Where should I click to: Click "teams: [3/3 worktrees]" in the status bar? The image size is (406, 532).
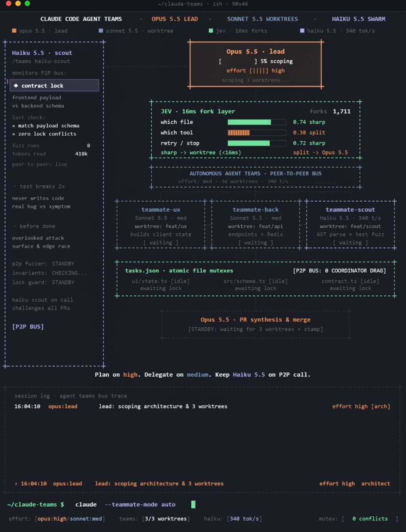[155, 519]
